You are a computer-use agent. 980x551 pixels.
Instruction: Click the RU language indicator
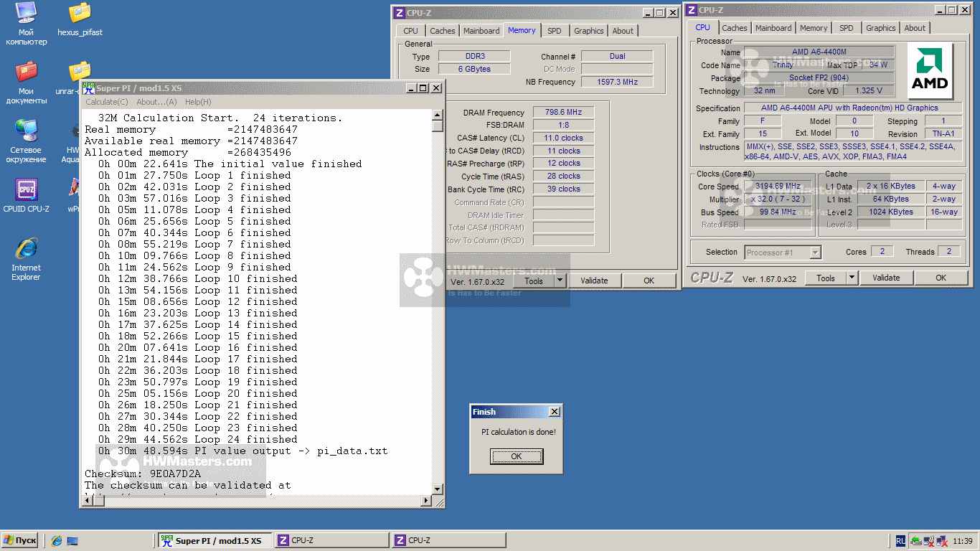(x=900, y=540)
